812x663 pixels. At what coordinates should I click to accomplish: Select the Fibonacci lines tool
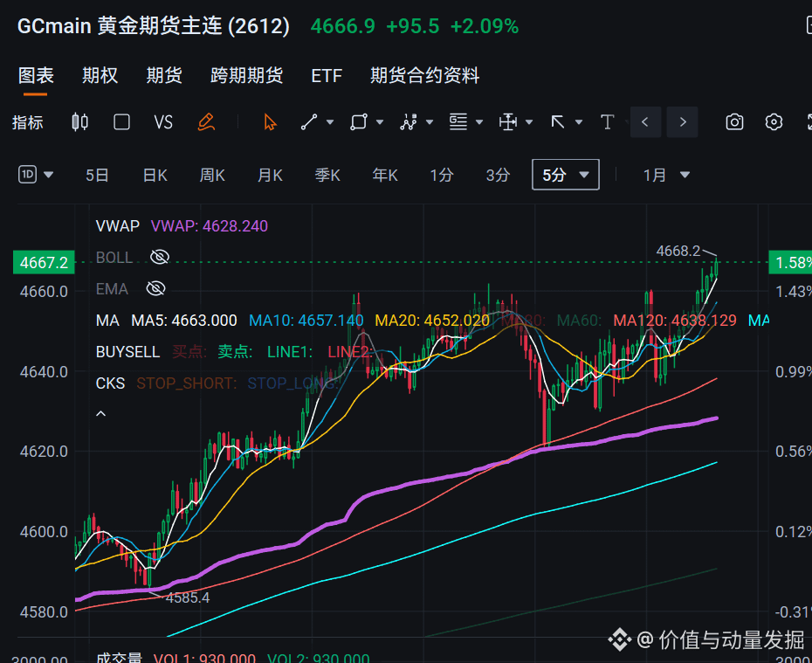pos(458,122)
